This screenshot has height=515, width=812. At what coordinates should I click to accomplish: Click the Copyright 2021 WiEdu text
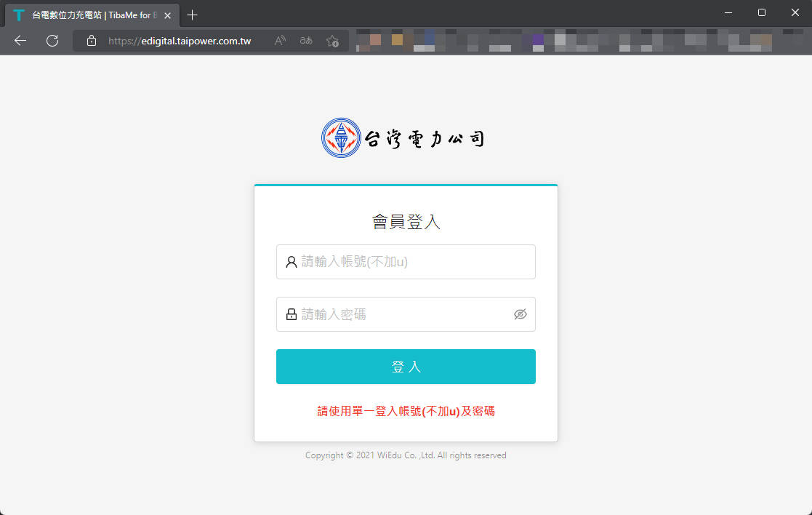[x=406, y=455]
